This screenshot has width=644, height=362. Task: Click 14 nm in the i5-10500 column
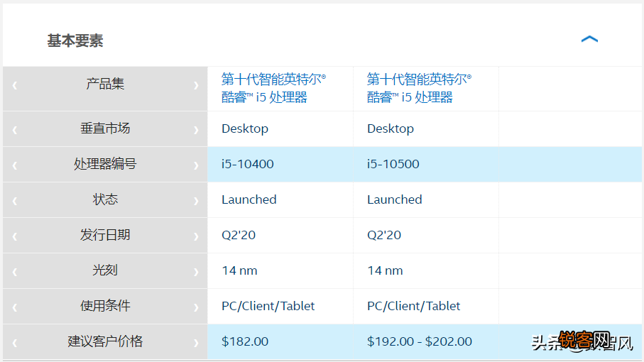(x=385, y=270)
